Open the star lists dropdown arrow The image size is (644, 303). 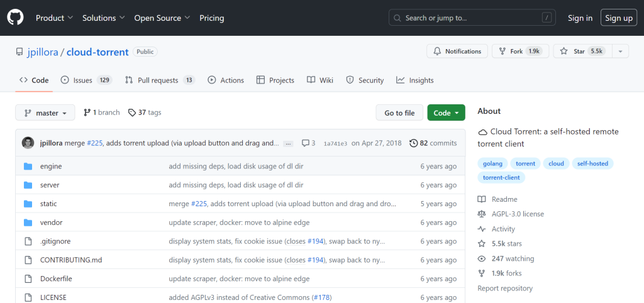tap(619, 52)
